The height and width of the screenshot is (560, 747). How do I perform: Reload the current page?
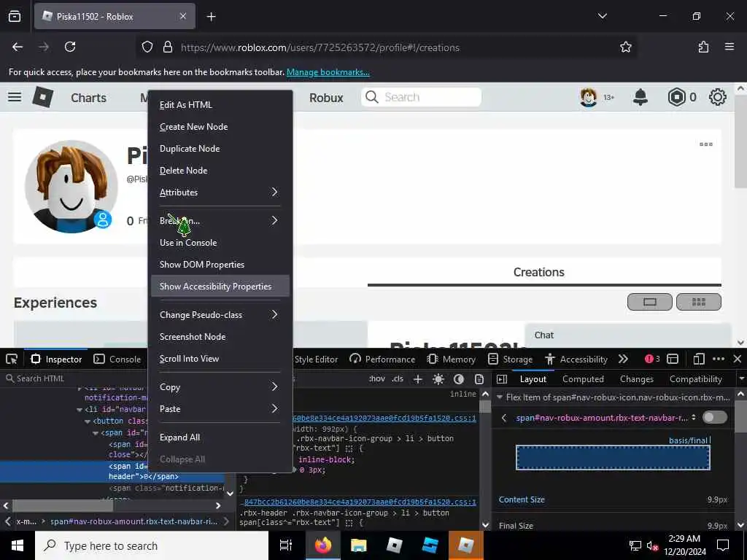click(70, 47)
